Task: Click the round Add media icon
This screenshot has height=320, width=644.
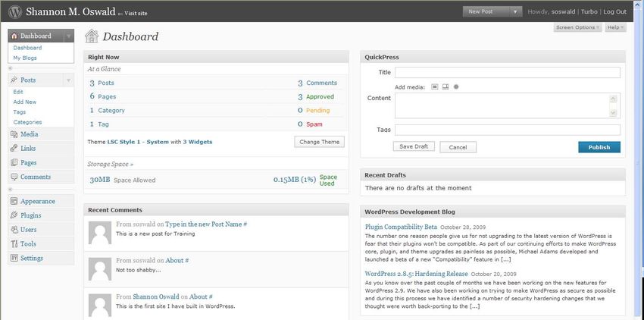Action: point(456,86)
